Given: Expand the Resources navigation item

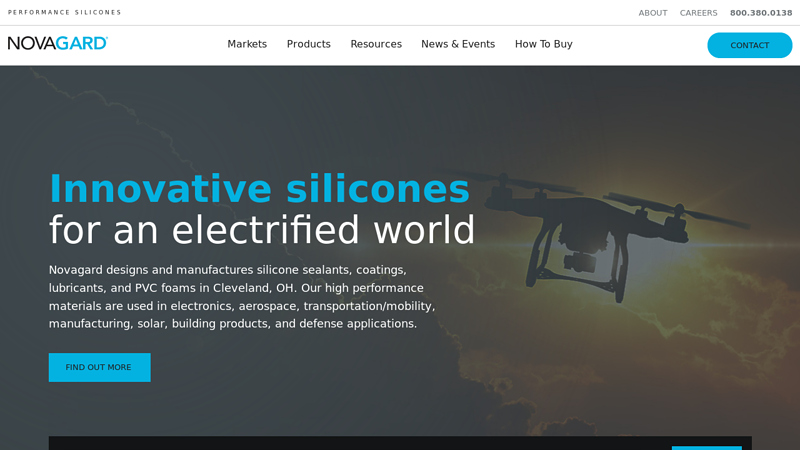Looking at the screenshot, I should pyautogui.click(x=376, y=44).
